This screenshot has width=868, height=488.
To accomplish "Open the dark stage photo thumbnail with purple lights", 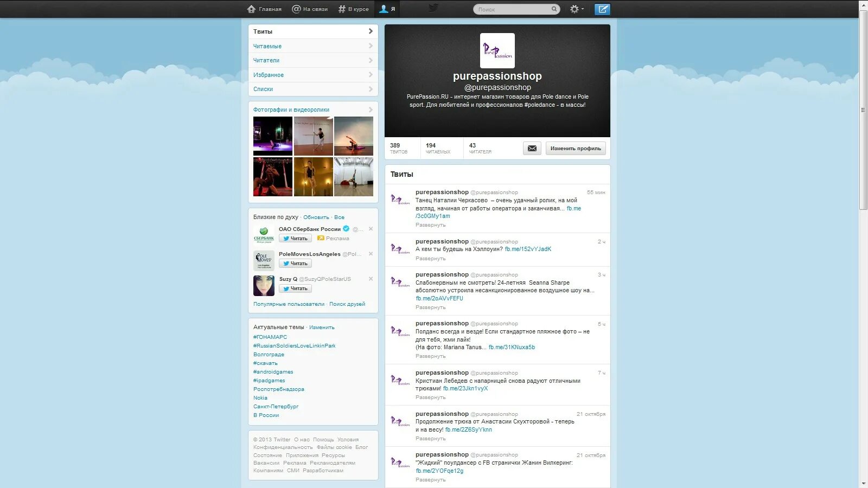I will point(273,136).
